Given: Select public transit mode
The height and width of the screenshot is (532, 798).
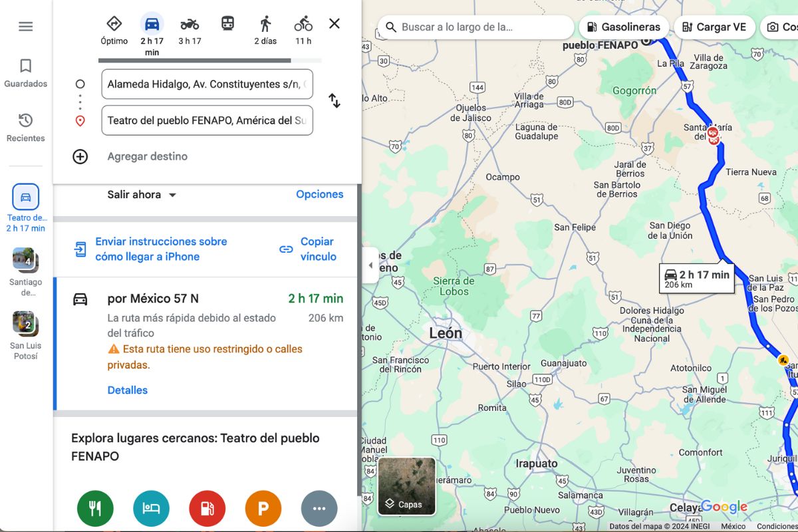Looking at the screenshot, I should [x=228, y=24].
